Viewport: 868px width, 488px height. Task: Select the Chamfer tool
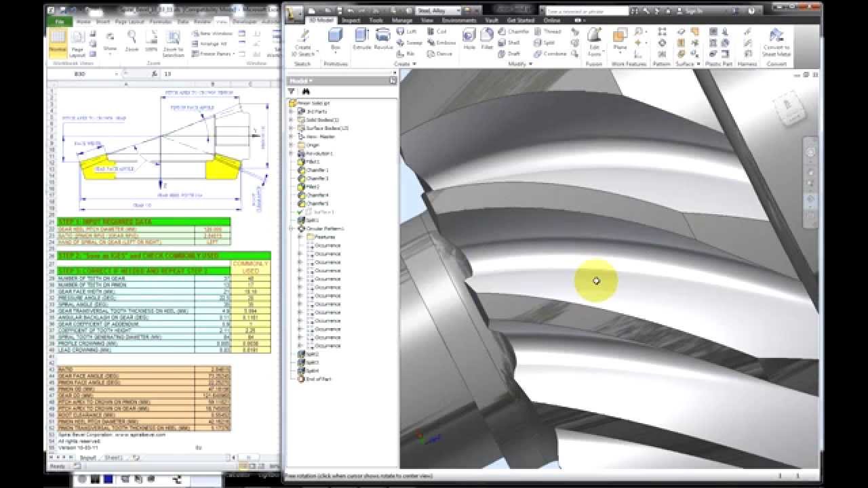pyautogui.click(x=513, y=32)
